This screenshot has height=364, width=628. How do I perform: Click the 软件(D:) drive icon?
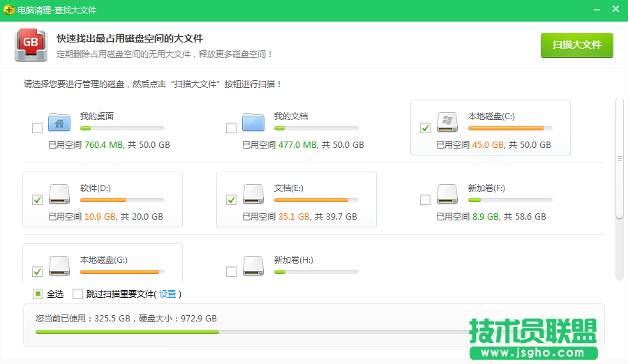[x=59, y=194]
